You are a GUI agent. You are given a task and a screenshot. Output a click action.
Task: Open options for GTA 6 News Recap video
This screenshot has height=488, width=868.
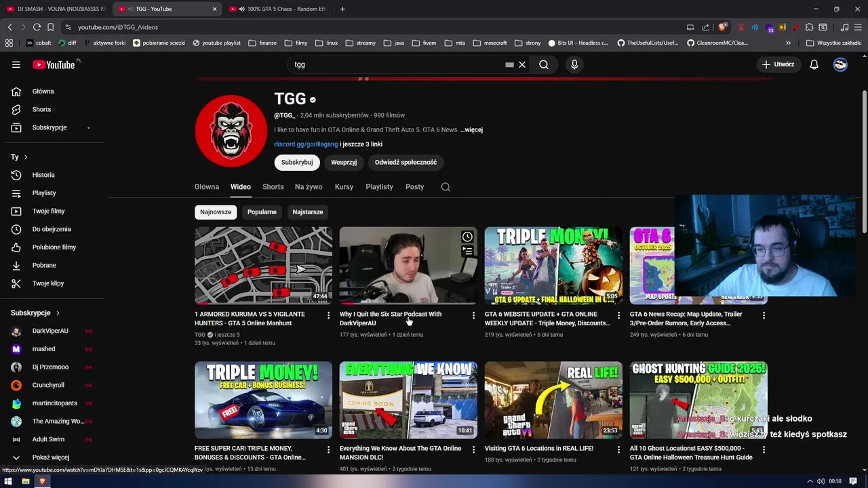[x=764, y=315]
